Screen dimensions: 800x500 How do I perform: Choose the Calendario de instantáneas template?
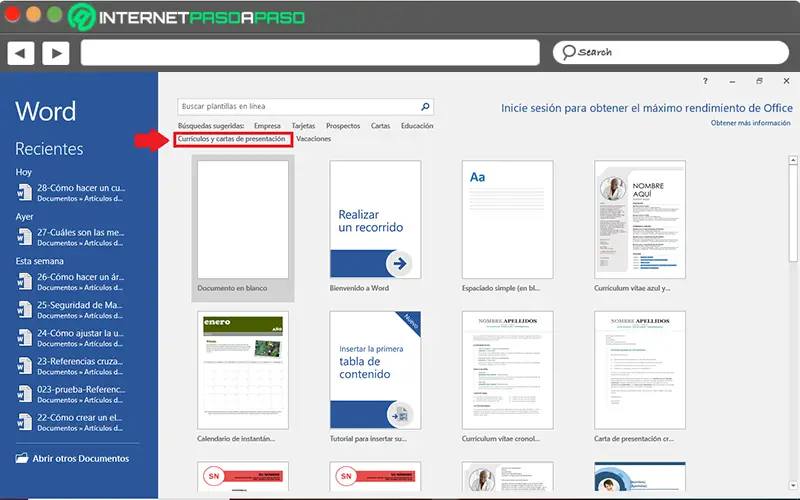tap(243, 377)
